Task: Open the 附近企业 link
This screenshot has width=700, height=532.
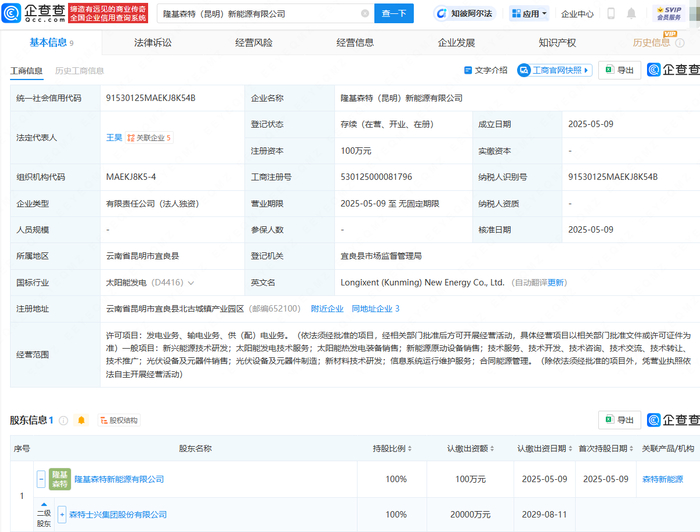Action: tap(327, 309)
